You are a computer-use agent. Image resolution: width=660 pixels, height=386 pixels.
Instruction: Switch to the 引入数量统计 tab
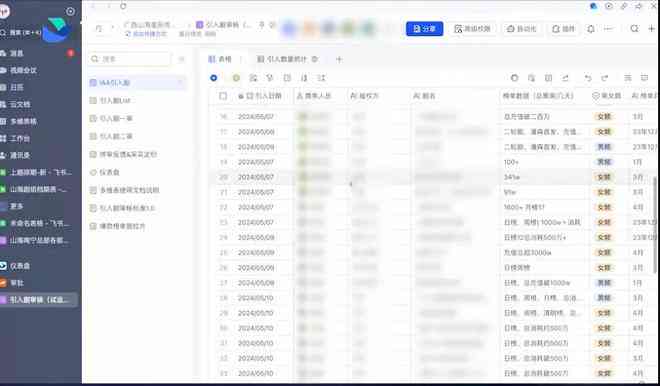[287, 59]
